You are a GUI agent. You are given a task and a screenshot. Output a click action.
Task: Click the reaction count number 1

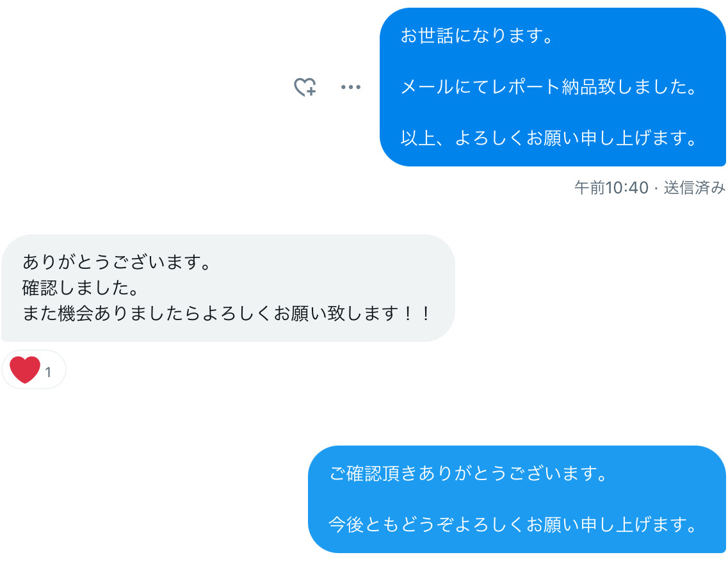coord(48,372)
